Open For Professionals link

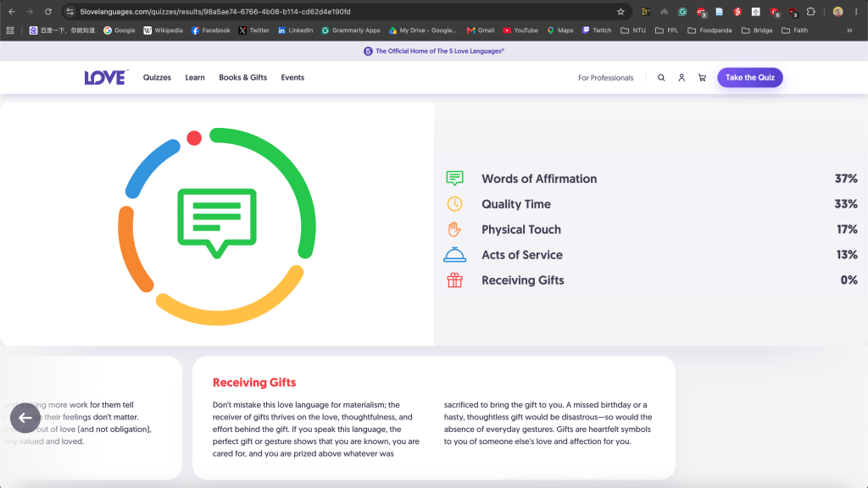click(x=605, y=78)
